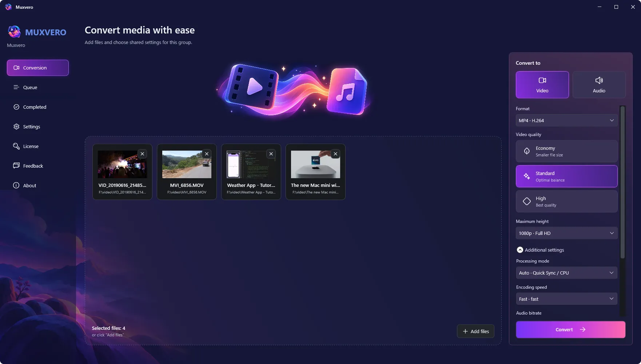Viewport: 641px width, 364px height.
Task: Click the Queue list icon
Action: 16,87
